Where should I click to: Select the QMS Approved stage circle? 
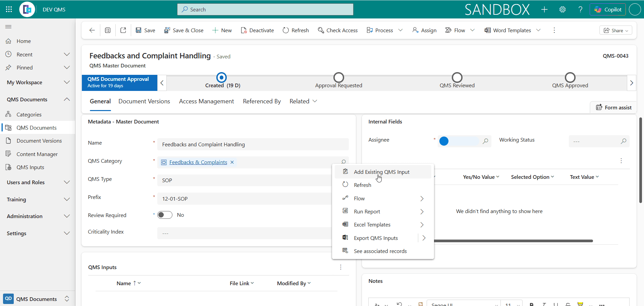570,78
